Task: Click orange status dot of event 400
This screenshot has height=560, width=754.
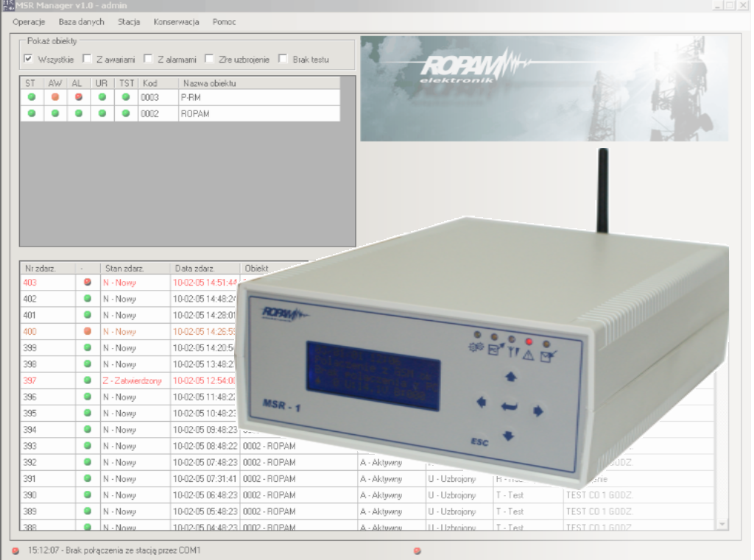Action: [x=88, y=331]
